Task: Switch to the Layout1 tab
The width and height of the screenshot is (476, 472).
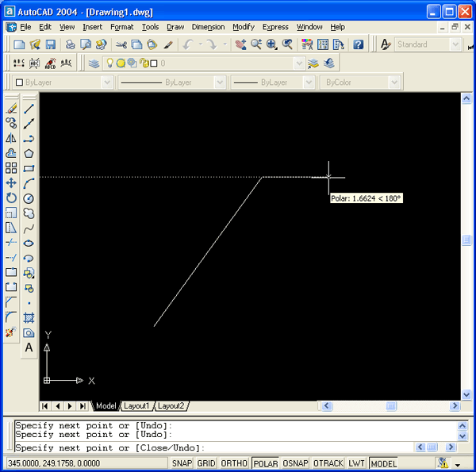Action: pos(136,406)
